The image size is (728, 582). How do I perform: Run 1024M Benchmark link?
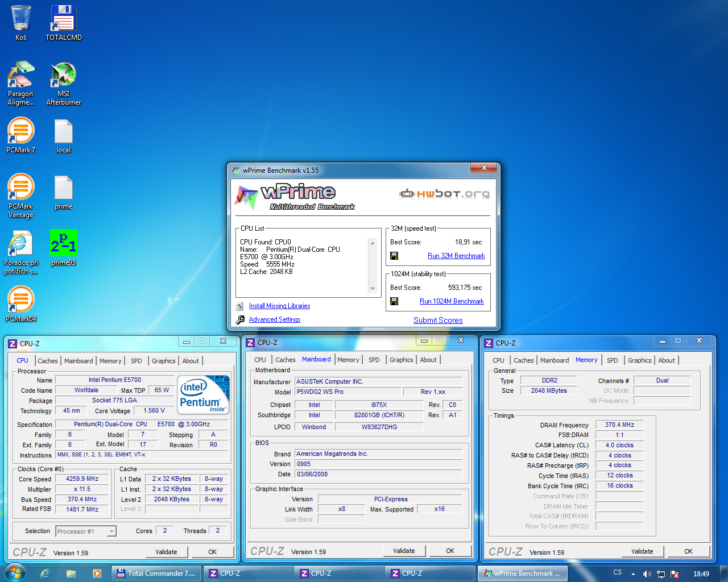pos(452,301)
